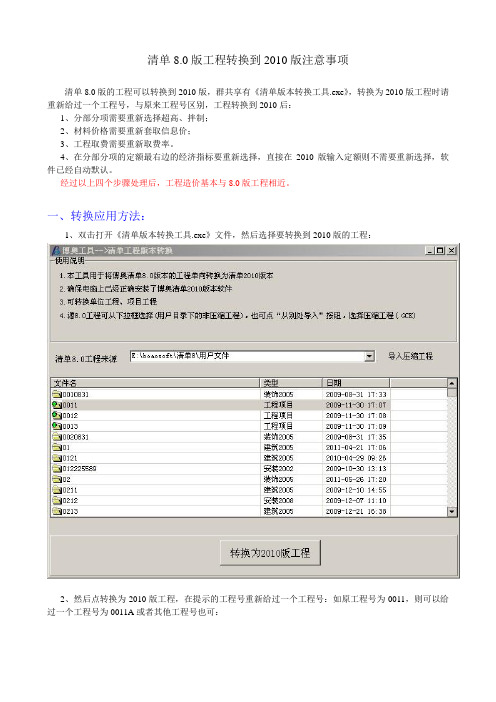Click the folder icon of file 0121

pyautogui.click(x=57, y=458)
